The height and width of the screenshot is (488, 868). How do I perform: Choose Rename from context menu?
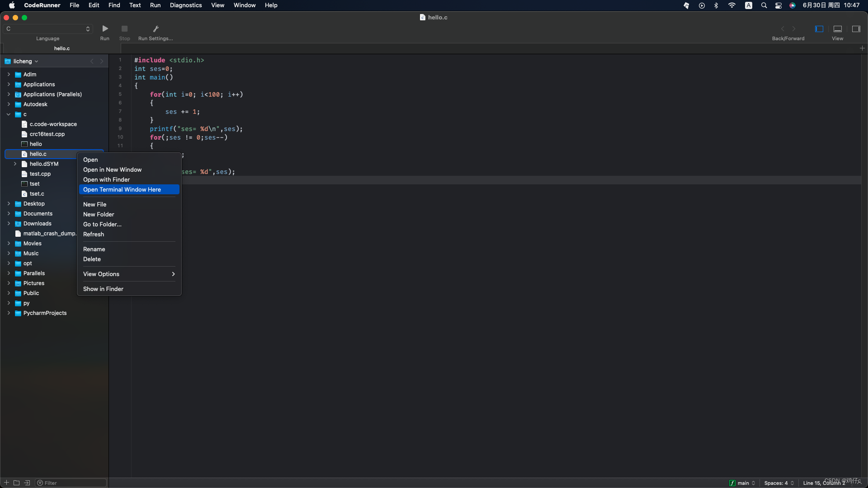click(94, 249)
